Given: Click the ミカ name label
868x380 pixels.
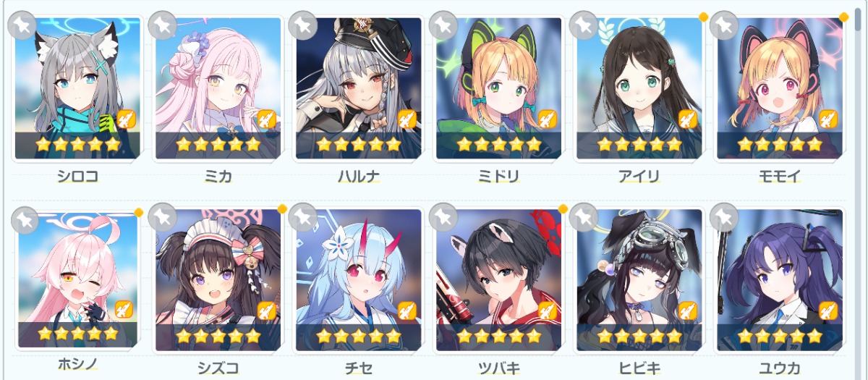Looking at the screenshot, I should 218,176.
